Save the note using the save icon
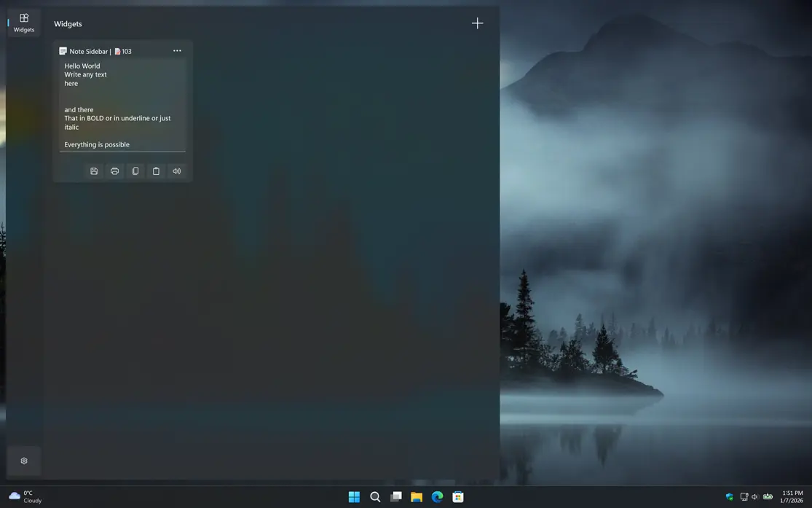The height and width of the screenshot is (508, 812). pyautogui.click(x=94, y=171)
